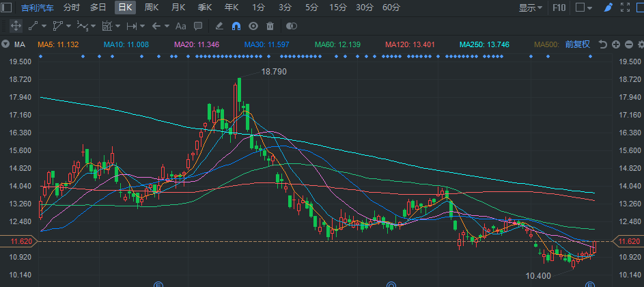The height and width of the screenshot is (287, 644).
Task: Click the 11.620 current price marker
Action: tap(628, 241)
